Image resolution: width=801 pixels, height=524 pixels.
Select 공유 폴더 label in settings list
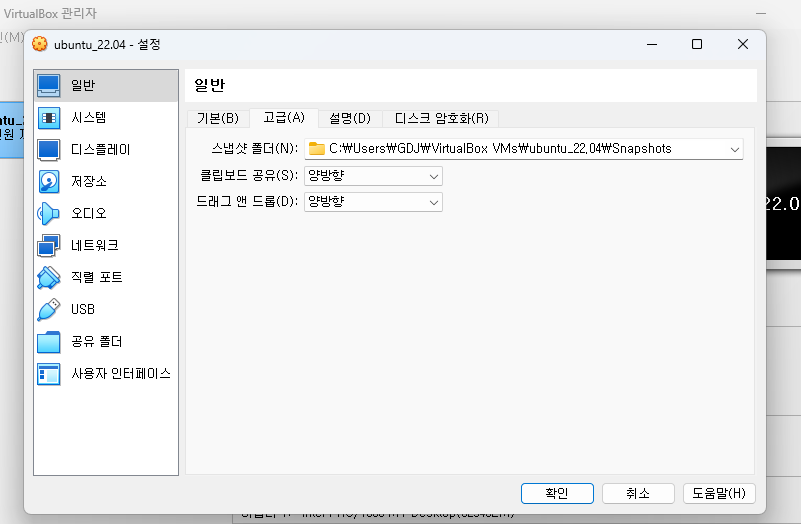[97, 342]
